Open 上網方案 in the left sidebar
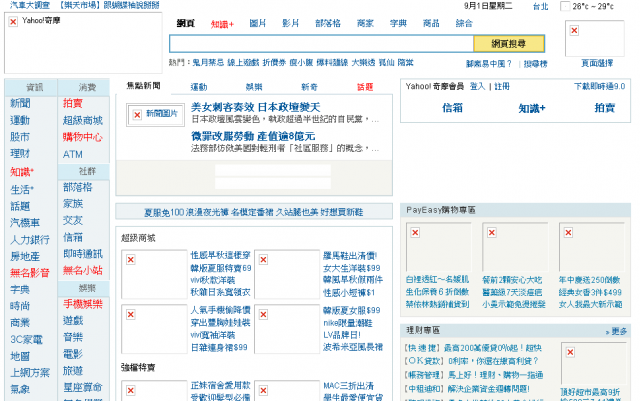 30,372
